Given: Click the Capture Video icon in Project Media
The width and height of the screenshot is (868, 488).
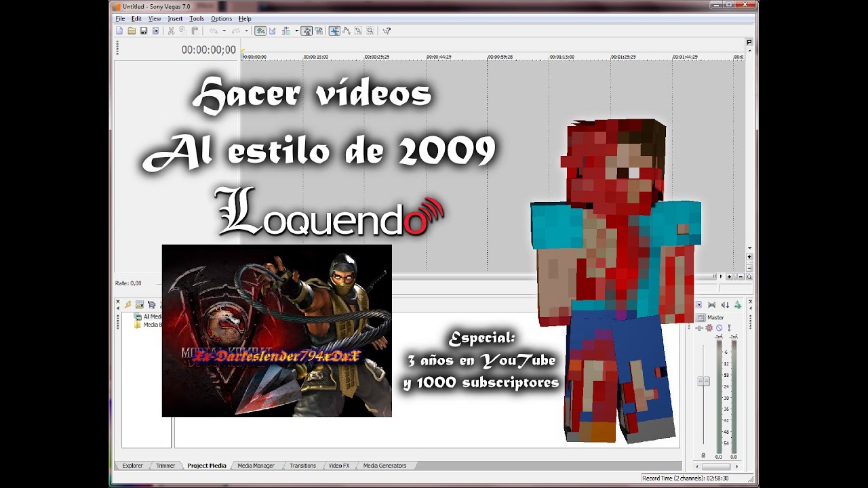Looking at the screenshot, I should (x=152, y=305).
